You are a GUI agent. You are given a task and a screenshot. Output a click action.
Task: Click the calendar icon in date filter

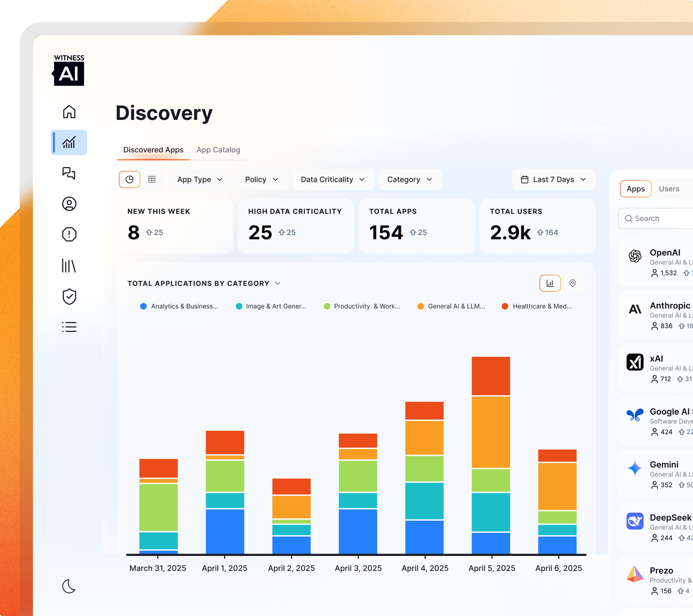click(x=525, y=179)
